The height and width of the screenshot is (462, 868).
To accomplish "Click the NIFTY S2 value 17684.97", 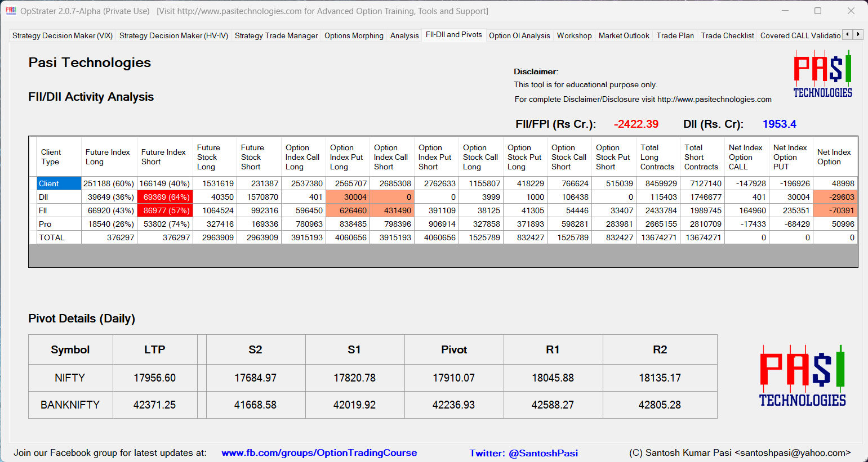I will click(256, 378).
